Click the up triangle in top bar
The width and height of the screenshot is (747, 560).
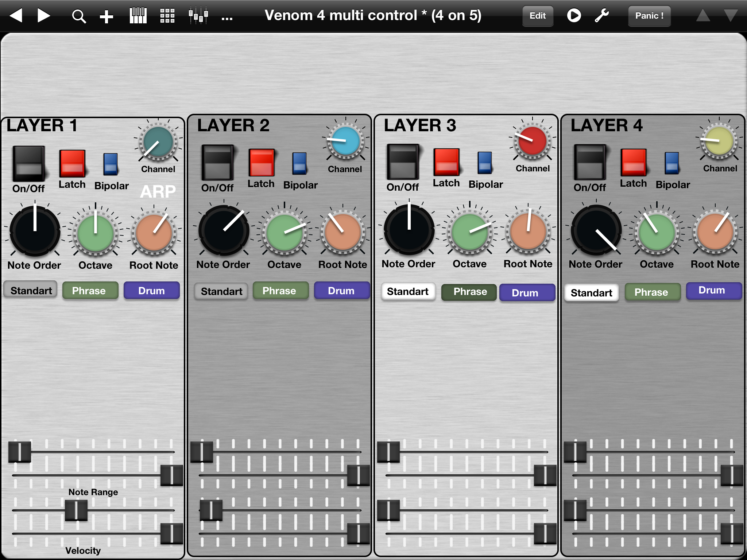[703, 16]
